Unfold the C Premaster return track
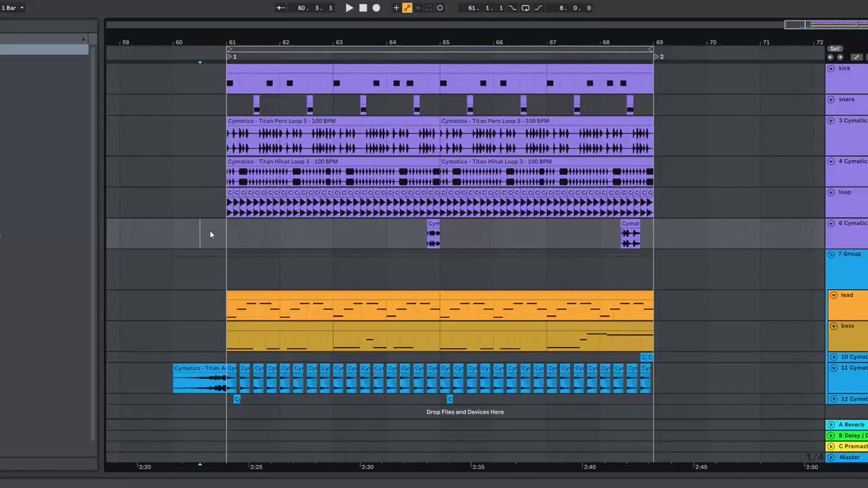Image resolution: width=868 pixels, height=488 pixels. [x=831, y=447]
